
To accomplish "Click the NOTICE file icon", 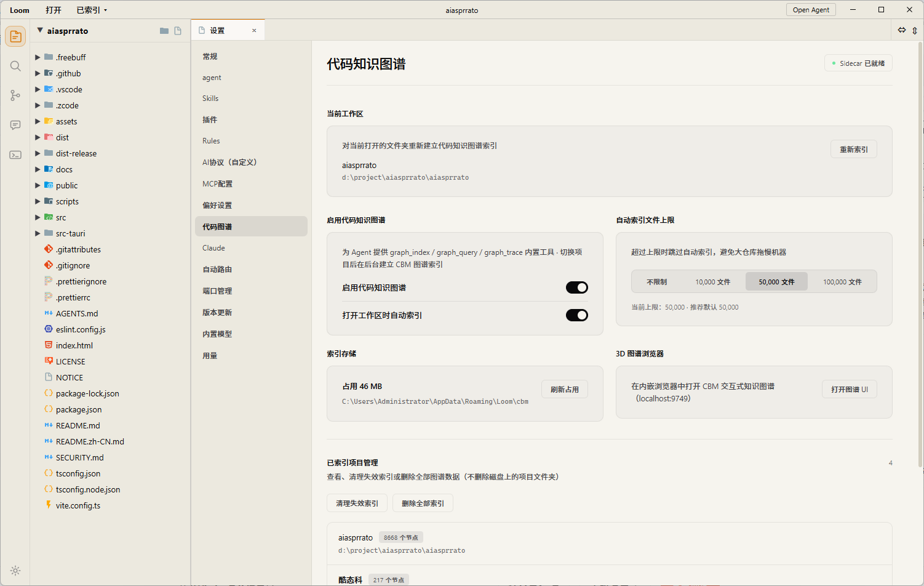I will (x=49, y=377).
